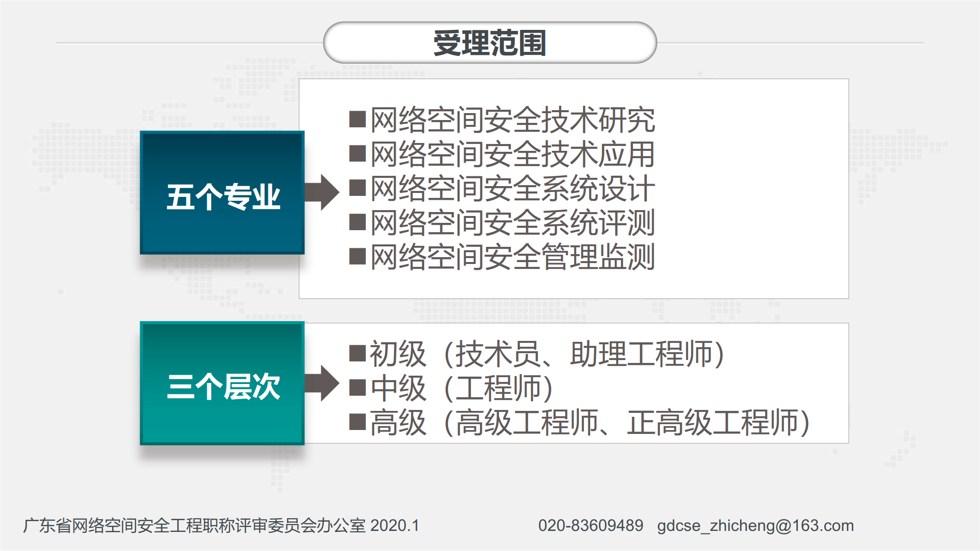
Task: Select the line 网络空间安全管理监测
Action: (x=512, y=257)
